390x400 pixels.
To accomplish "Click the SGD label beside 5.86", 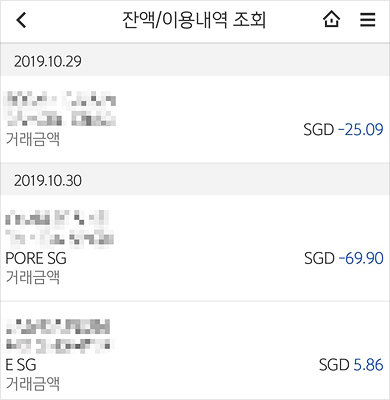I will (334, 365).
